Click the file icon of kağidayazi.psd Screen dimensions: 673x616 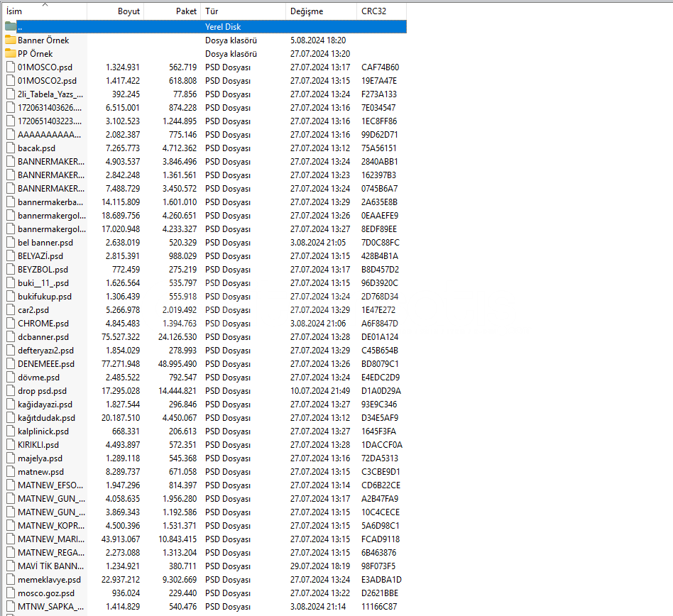[11, 404]
